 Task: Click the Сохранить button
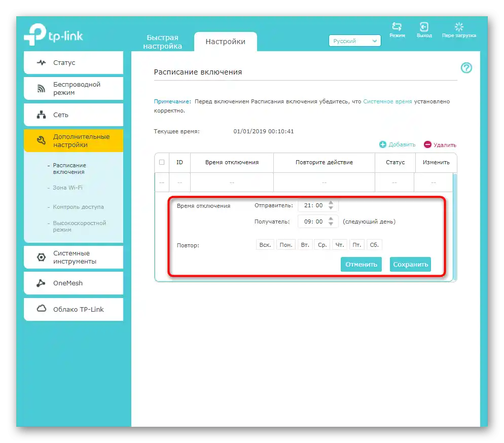tap(410, 265)
